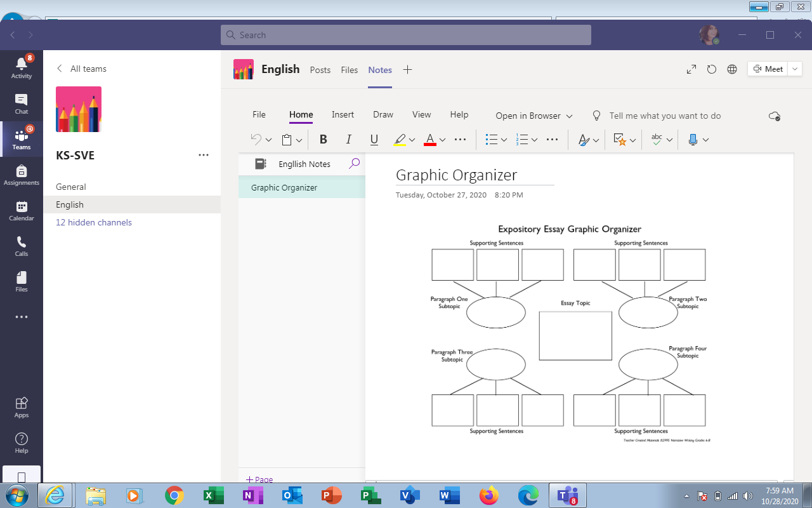Select the Graphic Organizer page
Screen dimensions: 812x508
click(x=302, y=187)
